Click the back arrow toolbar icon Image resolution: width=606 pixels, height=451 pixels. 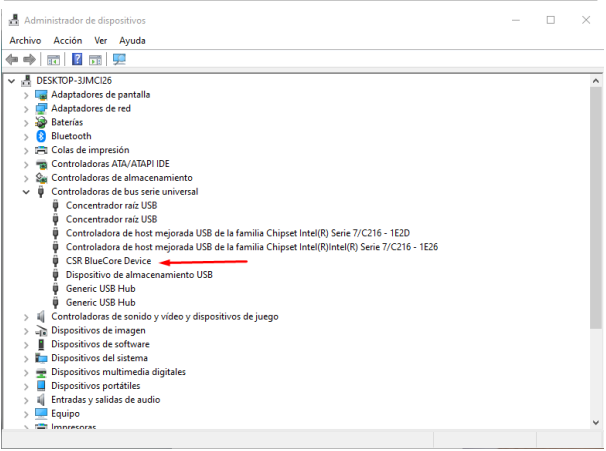[x=13, y=59]
